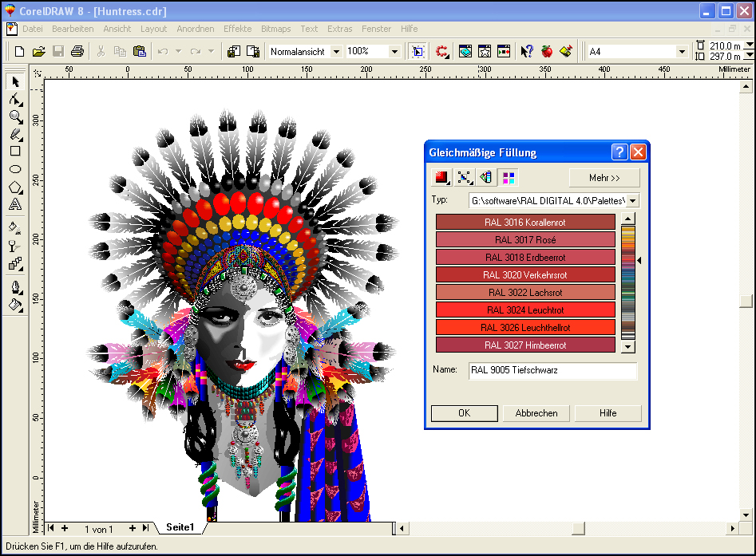
Task: Open the Ansicht menu
Action: [117, 29]
